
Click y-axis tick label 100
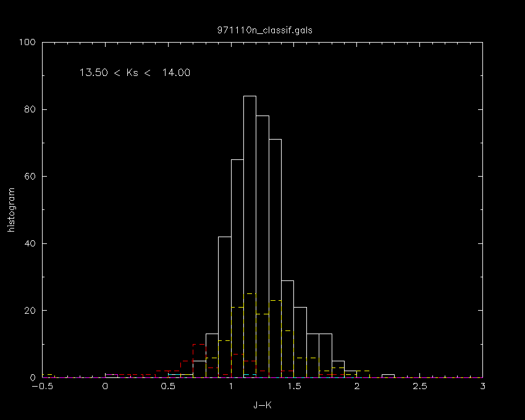point(27,42)
